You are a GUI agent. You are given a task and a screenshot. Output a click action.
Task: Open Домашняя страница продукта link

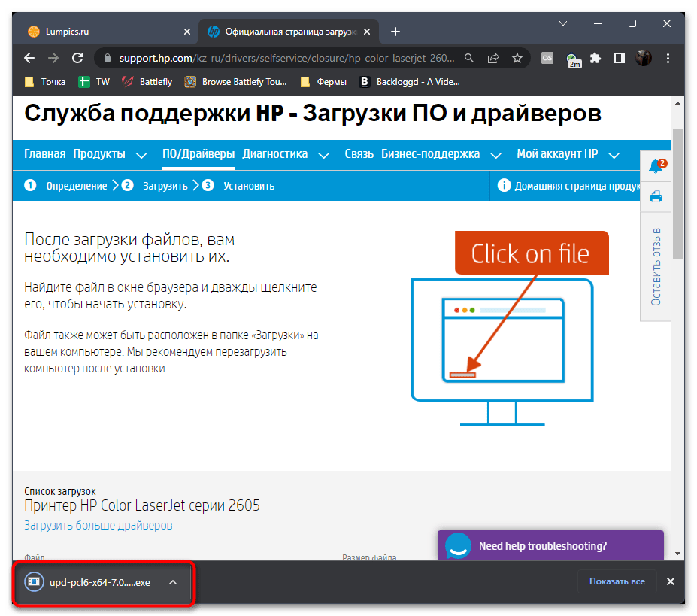577,186
